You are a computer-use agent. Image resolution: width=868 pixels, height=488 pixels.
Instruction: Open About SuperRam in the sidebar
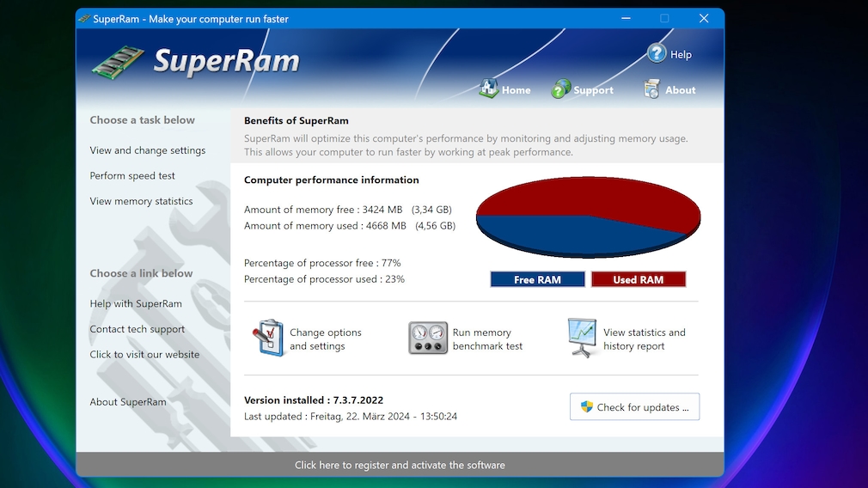pyautogui.click(x=128, y=402)
